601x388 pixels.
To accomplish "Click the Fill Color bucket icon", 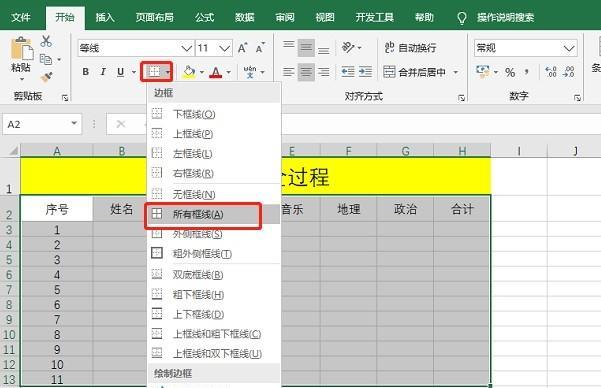I will tap(189, 72).
